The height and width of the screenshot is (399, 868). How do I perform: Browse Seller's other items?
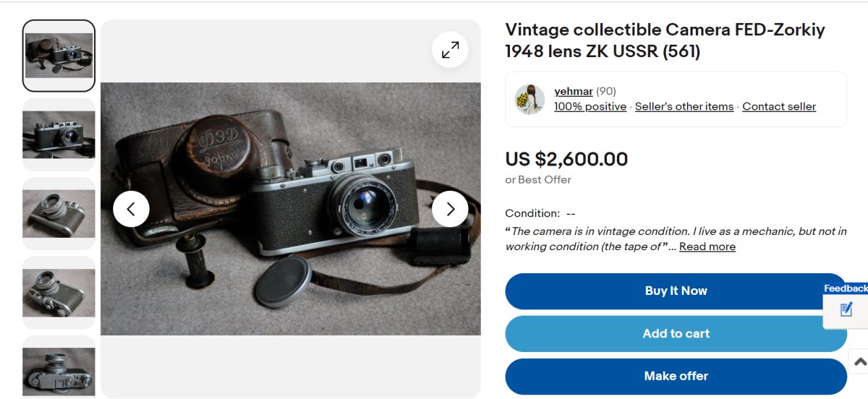[684, 106]
